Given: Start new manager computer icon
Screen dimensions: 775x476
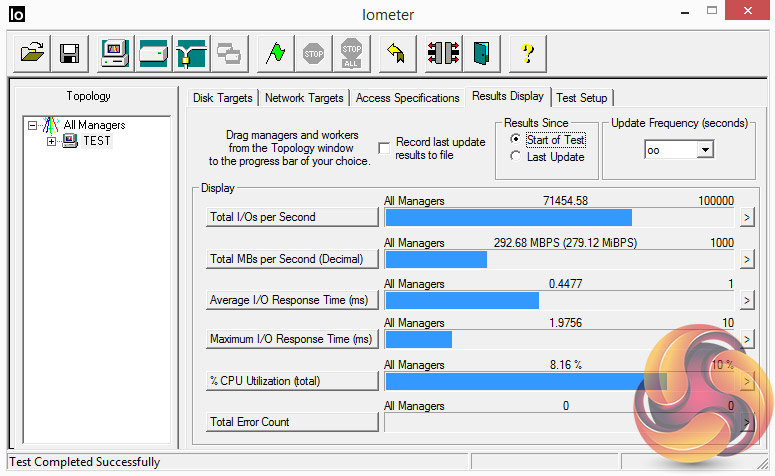Looking at the screenshot, I should [115, 53].
